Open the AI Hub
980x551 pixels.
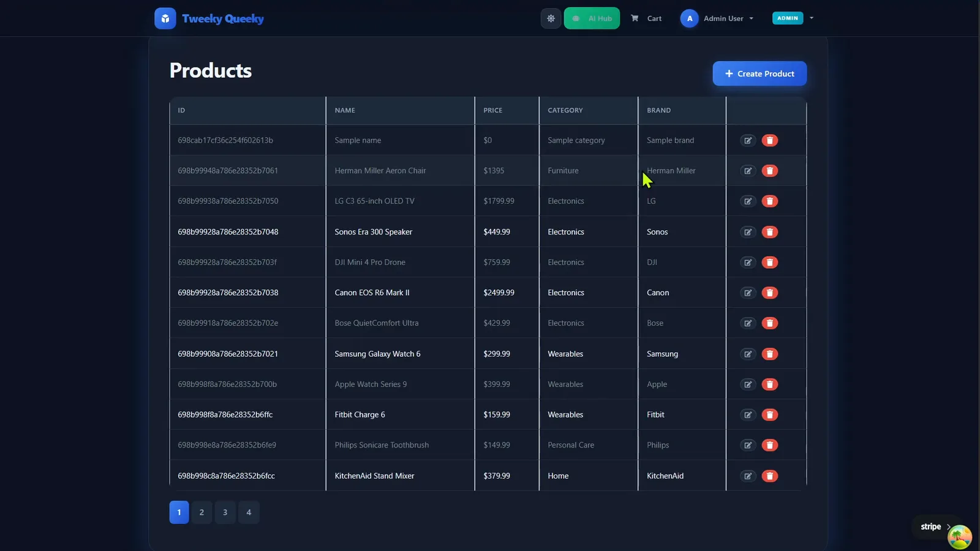coord(592,18)
